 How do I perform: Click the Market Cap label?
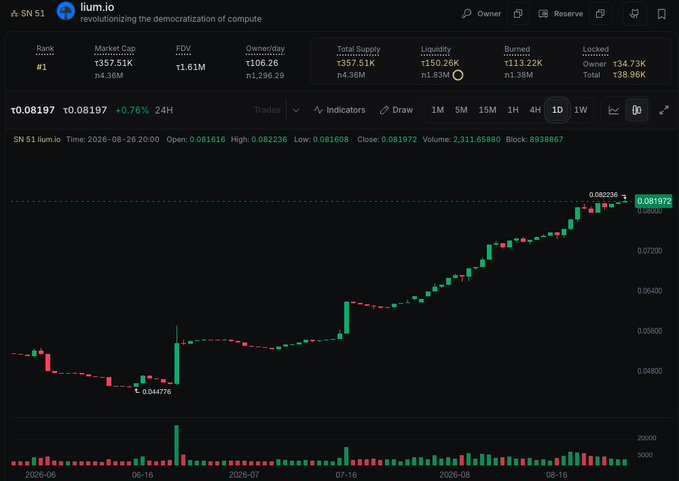(x=115, y=48)
